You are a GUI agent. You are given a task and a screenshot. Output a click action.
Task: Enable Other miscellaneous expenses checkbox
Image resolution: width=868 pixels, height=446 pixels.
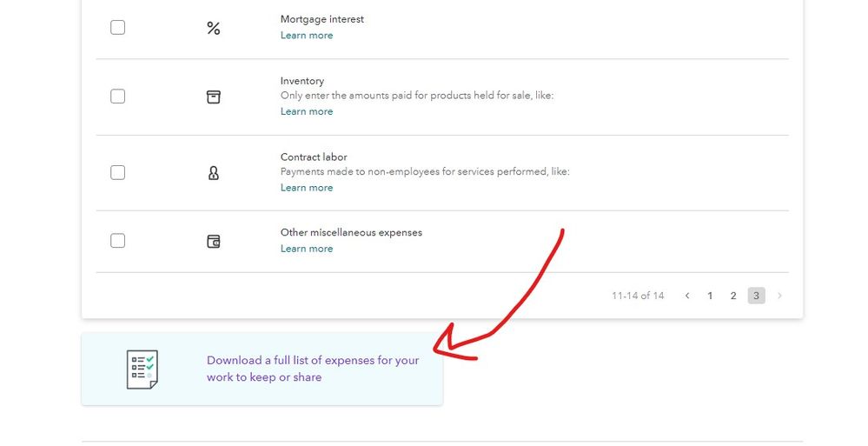[x=117, y=241]
